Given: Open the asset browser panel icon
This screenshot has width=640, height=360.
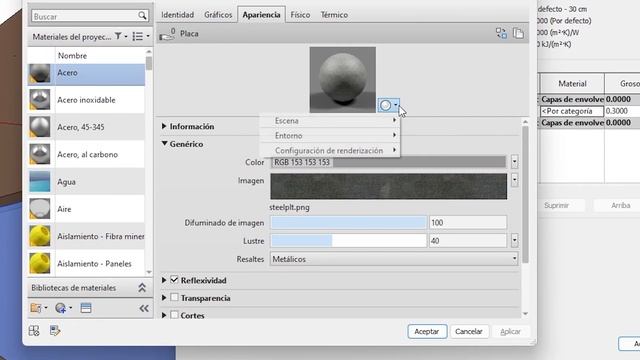Looking at the screenshot, I should (x=86, y=308).
